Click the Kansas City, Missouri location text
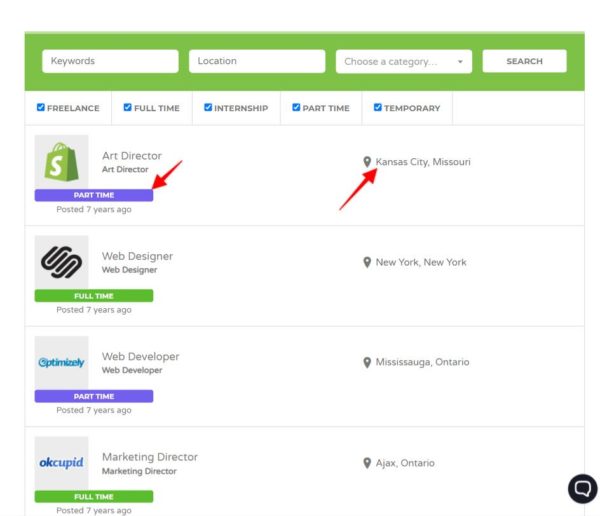 (x=423, y=162)
